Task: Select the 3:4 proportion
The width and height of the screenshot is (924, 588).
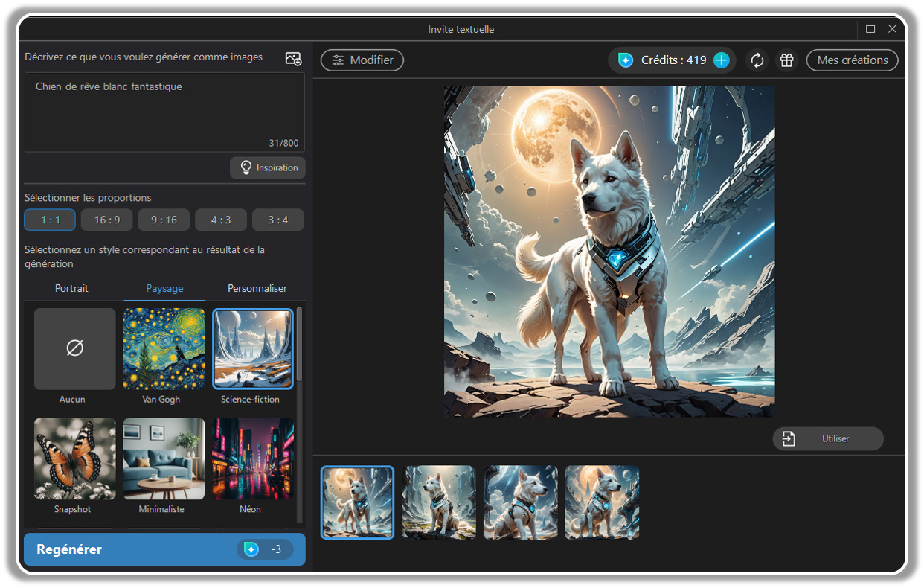Action: 278,220
